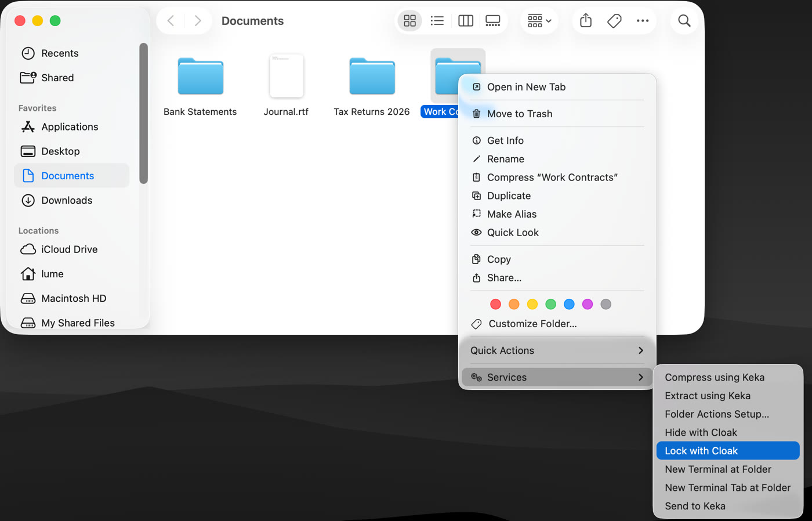Open the more actions ellipsis menu
812x521 pixels.
click(x=643, y=21)
